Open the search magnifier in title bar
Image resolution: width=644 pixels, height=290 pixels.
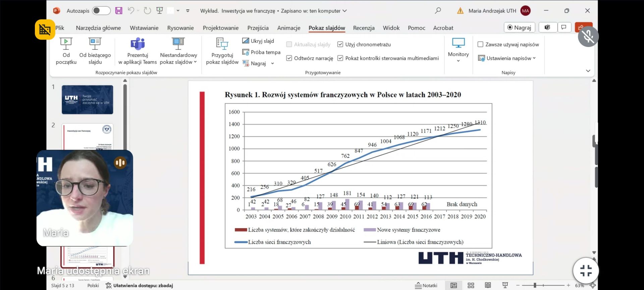coord(438,11)
